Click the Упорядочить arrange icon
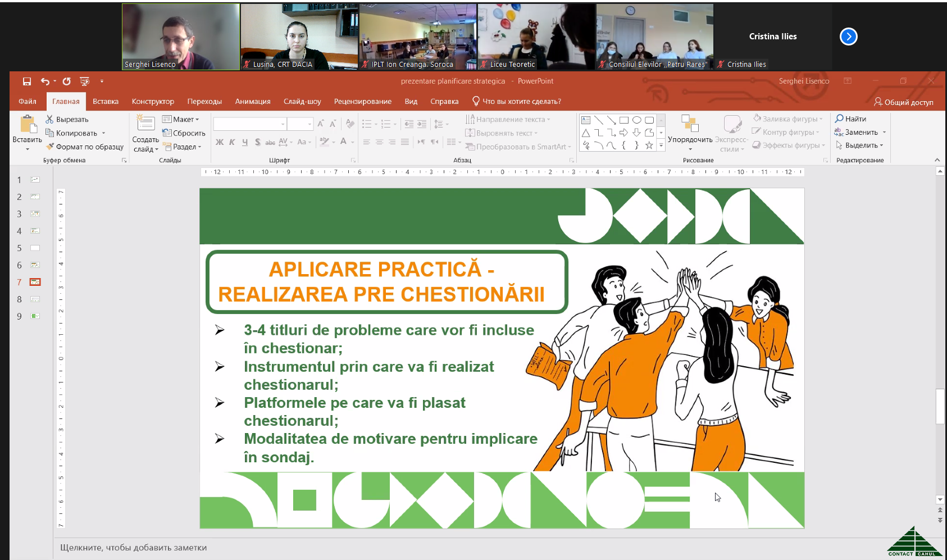Viewport: 947px width, 560px height. 689,124
